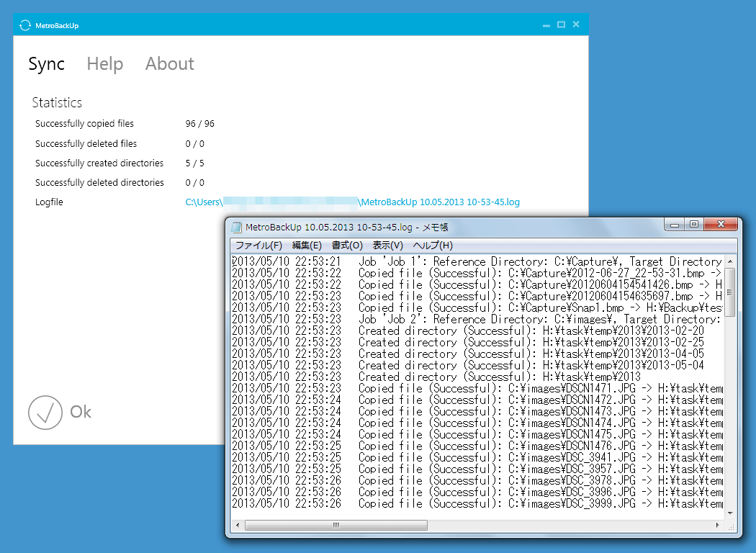
Task: Open the Sync tab in MetroBackUp
Action: pyautogui.click(x=46, y=63)
